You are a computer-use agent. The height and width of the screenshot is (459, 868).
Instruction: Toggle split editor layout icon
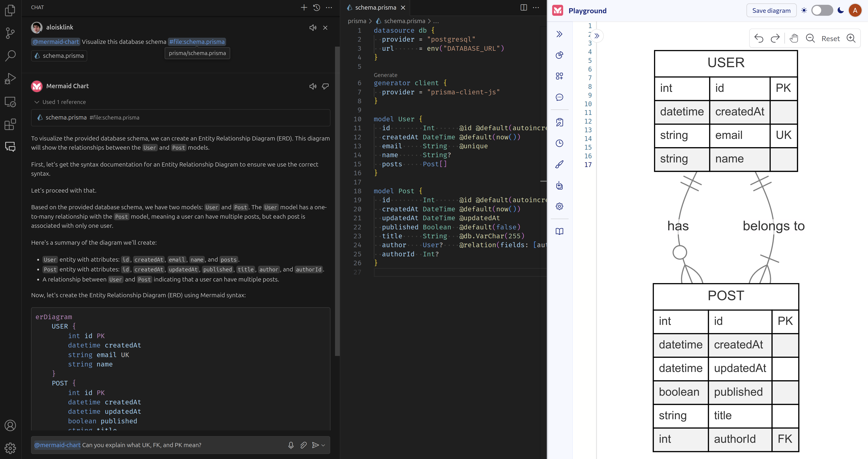click(524, 7)
